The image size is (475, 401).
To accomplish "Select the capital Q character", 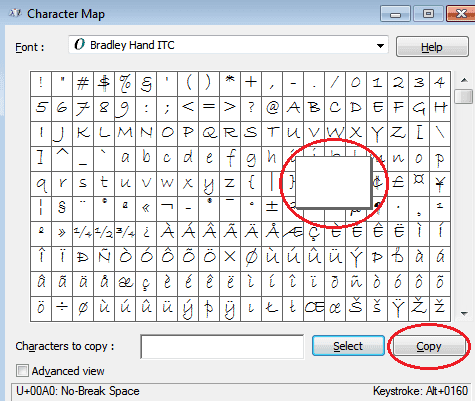I will pos(209,133).
